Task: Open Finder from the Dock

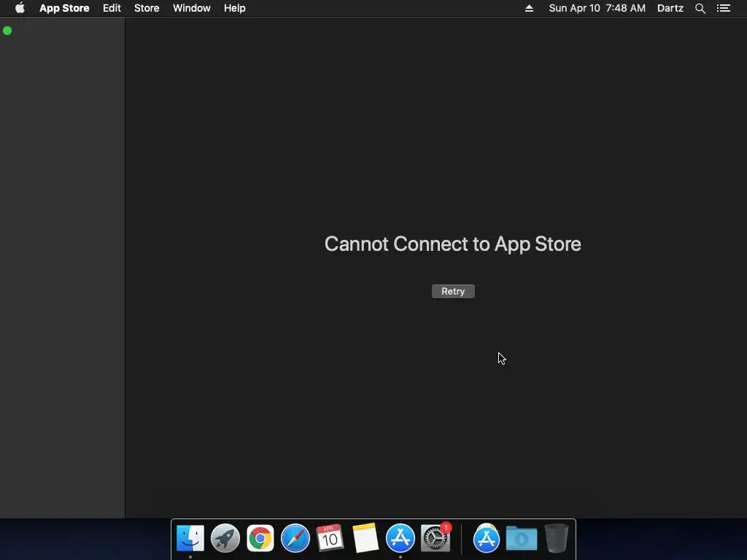Action: [x=190, y=538]
